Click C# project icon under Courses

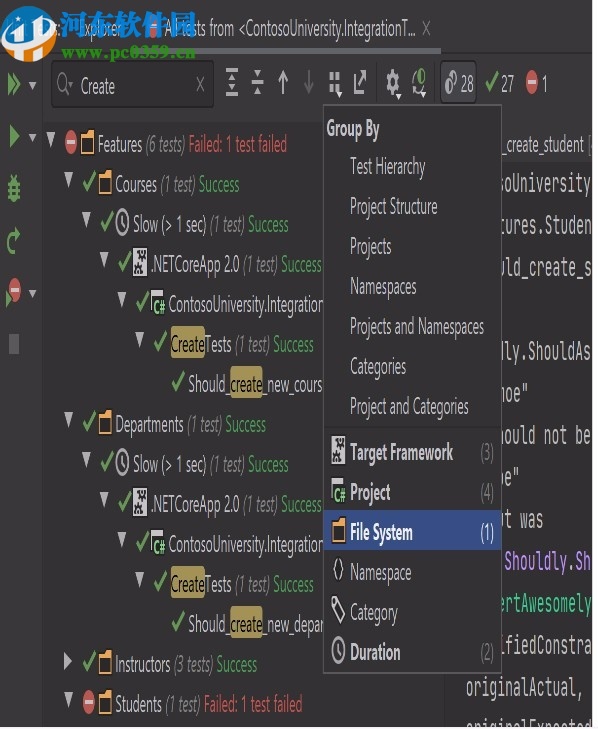click(x=158, y=303)
